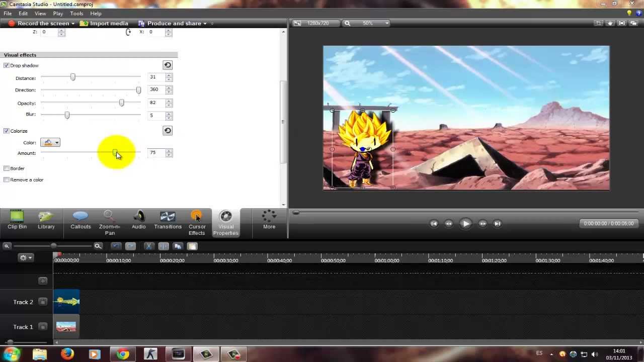Enable the Border checkbox
This screenshot has height=362, width=644.
[7, 168]
